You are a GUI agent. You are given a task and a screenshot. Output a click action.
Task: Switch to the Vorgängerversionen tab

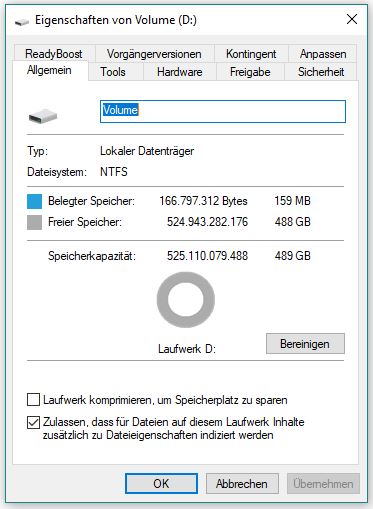click(x=154, y=54)
